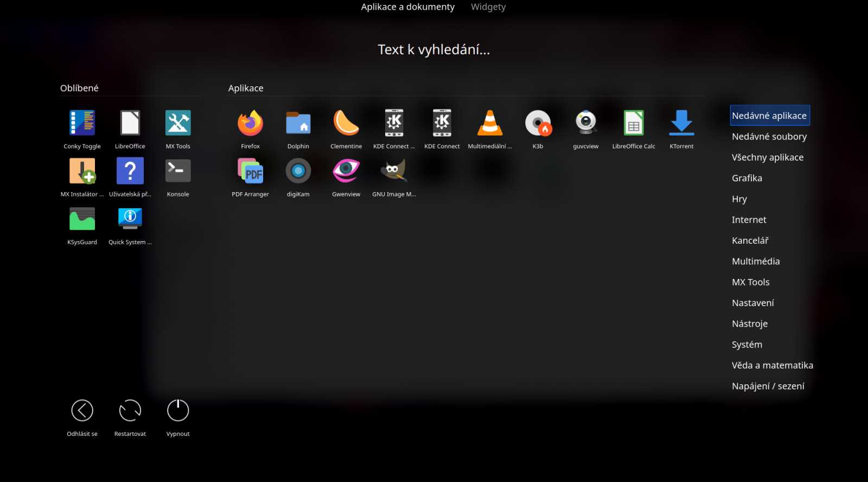Viewport: 868px width, 482px height.
Task: Open the K3b disc burning app
Action: 538,129
